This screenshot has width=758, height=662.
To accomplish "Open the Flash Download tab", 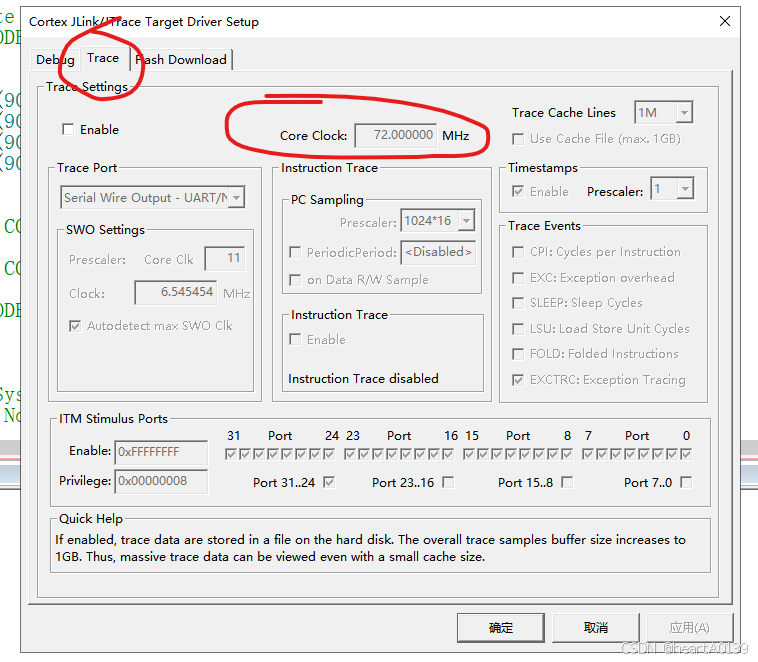I will pos(181,60).
